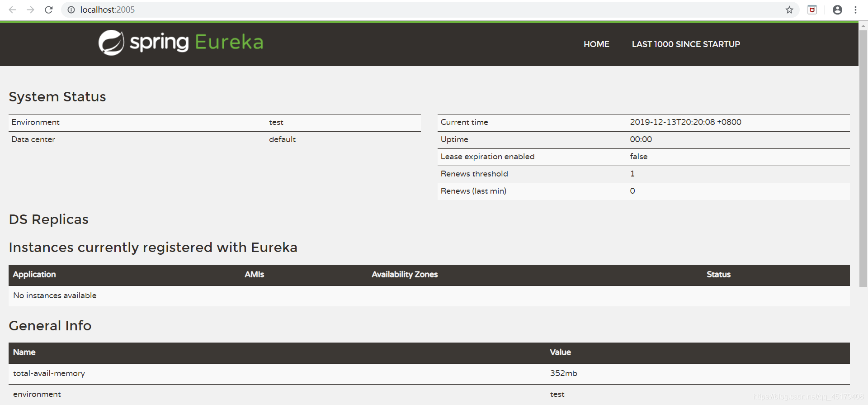868x405 pixels.
Task: Open the HOME navigation link
Action: click(x=596, y=44)
